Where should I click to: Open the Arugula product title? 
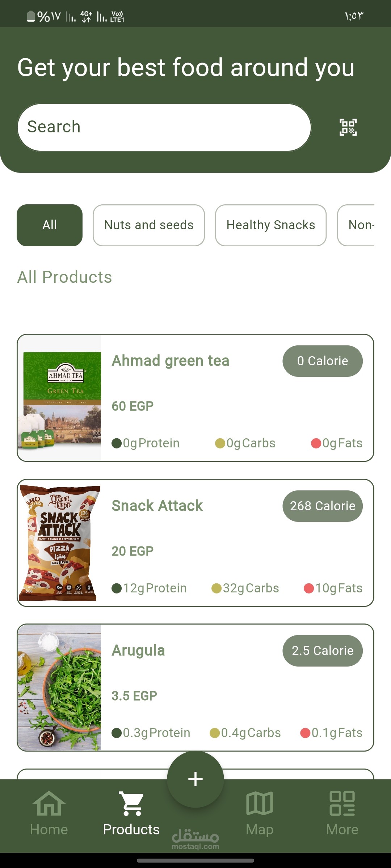(138, 650)
